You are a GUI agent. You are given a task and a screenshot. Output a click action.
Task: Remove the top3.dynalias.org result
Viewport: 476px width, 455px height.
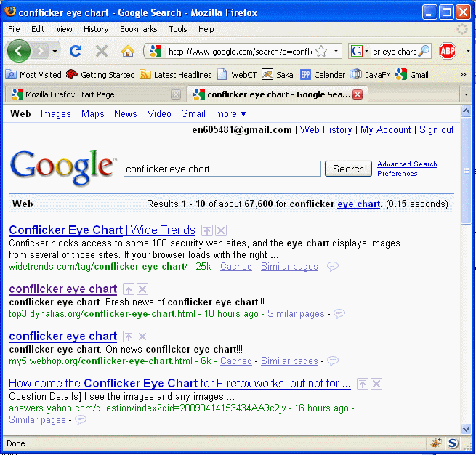[x=142, y=289]
